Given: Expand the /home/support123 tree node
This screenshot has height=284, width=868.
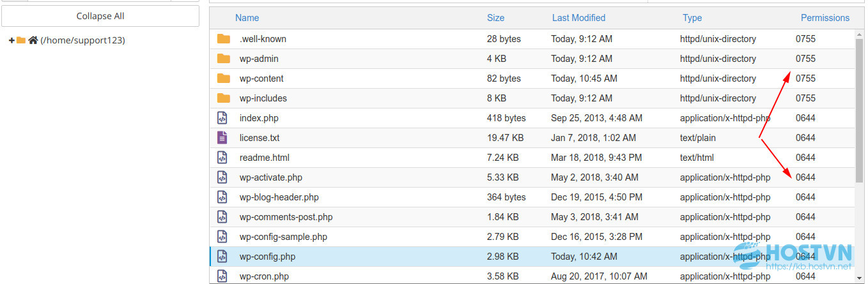Looking at the screenshot, I should (12, 40).
